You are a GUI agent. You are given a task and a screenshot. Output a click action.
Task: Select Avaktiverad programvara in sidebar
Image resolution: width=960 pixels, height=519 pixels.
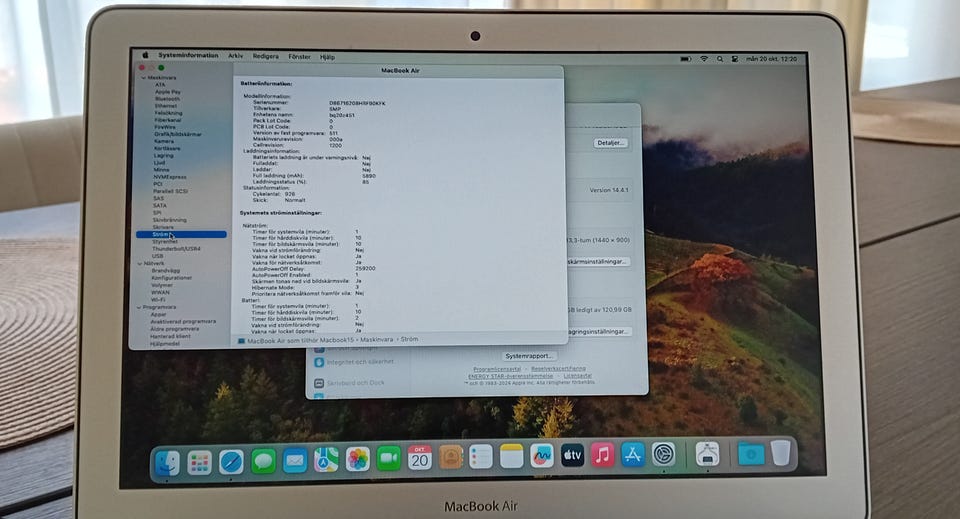(183, 321)
